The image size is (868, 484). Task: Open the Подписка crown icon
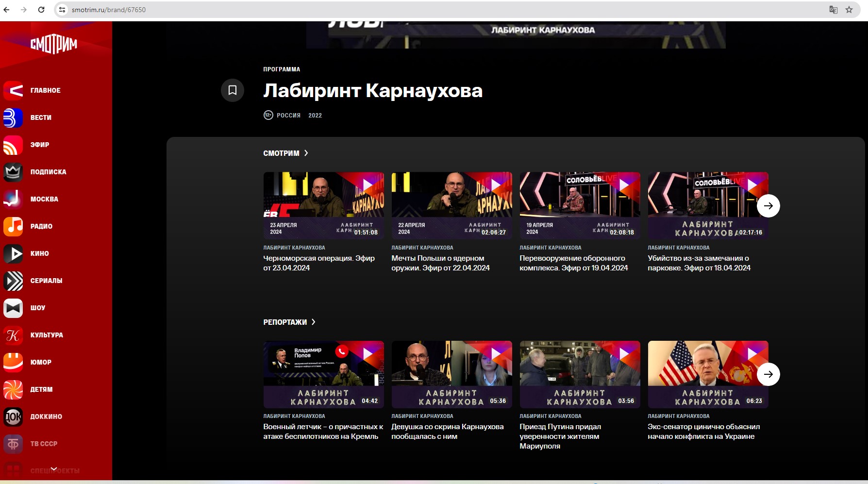click(13, 172)
